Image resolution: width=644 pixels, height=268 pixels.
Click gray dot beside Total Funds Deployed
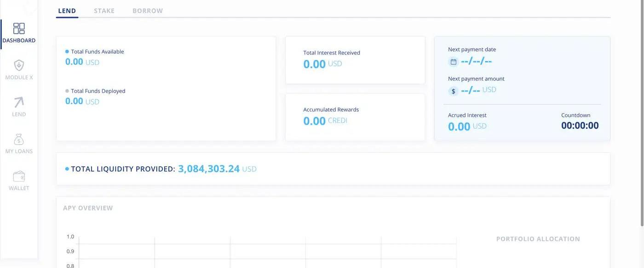(67, 91)
